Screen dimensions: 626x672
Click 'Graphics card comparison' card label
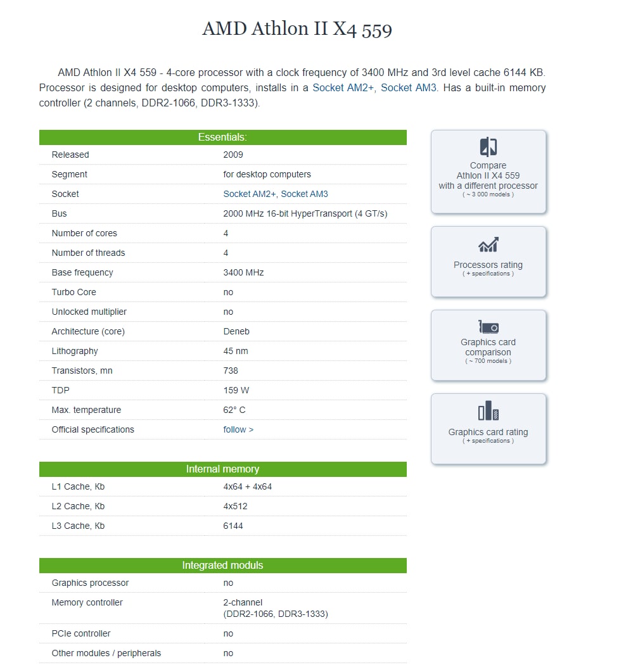pos(488,347)
